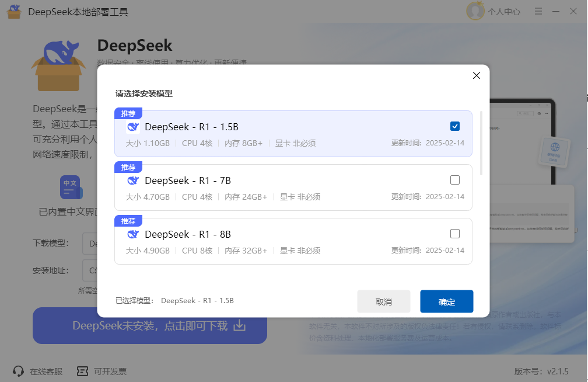Image resolution: width=588 pixels, height=382 pixels.
Task: Click 推荐 badge on the 7B model card
Action: [x=128, y=167]
